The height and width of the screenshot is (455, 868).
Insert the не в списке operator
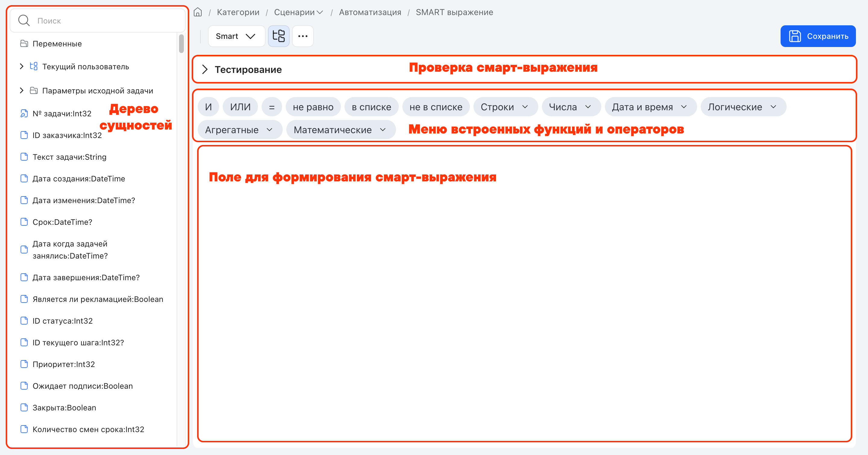point(436,107)
